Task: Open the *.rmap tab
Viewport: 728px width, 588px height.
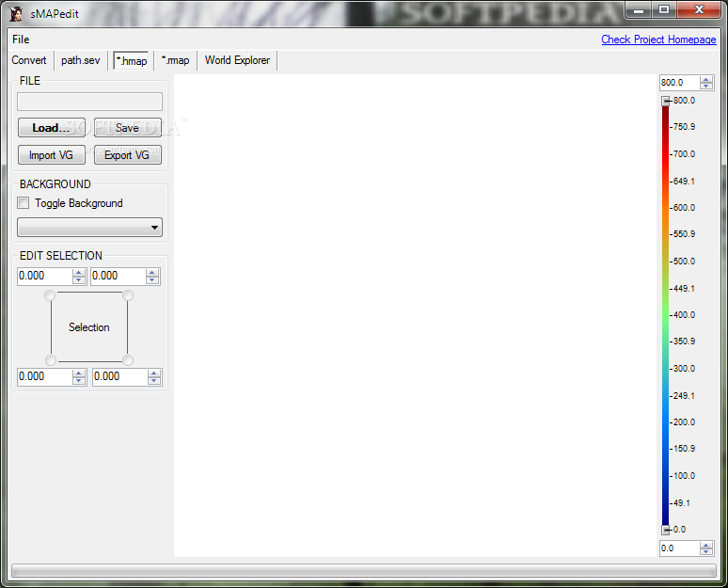Action: point(176,60)
